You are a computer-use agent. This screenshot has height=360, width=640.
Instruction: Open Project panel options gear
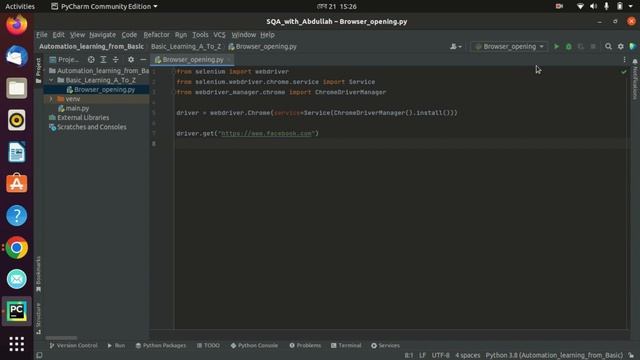[x=131, y=60]
